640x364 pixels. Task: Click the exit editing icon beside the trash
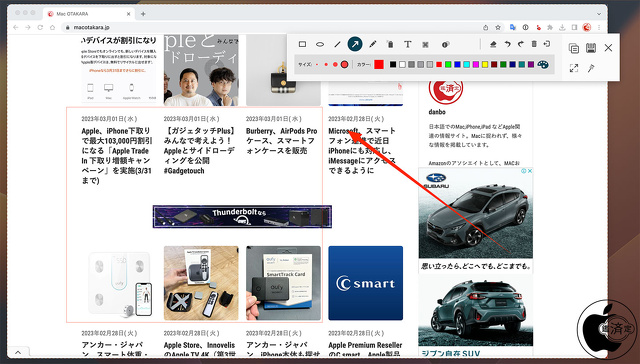point(547,44)
